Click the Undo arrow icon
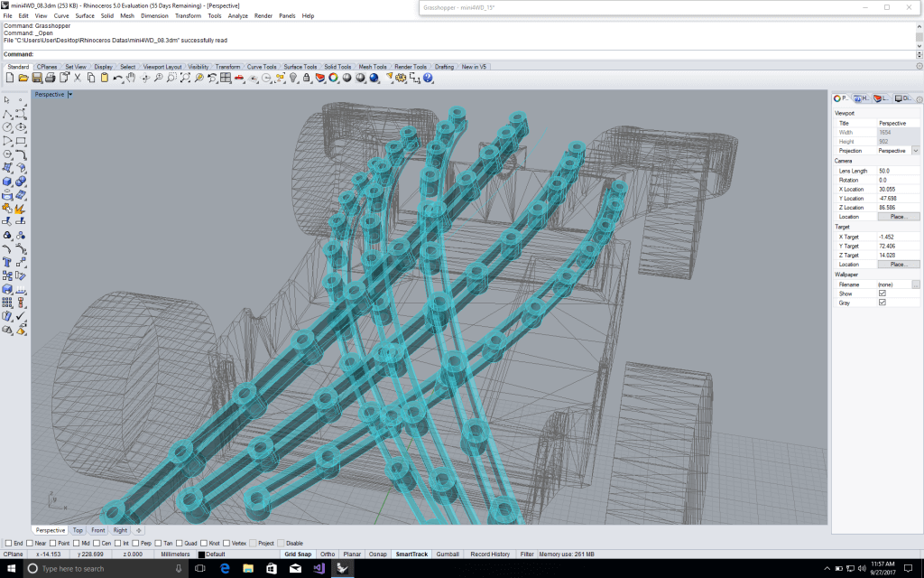The width and height of the screenshot is (924, 578). click(x=118, y=79)
